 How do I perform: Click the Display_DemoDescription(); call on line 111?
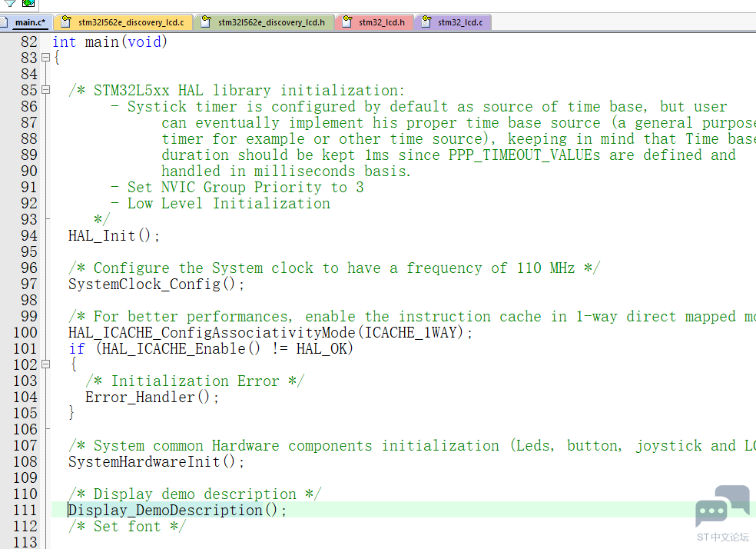[177, 510]
